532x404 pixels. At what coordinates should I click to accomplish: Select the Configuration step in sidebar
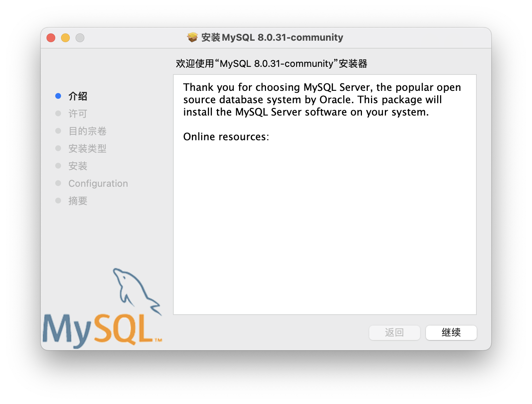tap(98, 183)
